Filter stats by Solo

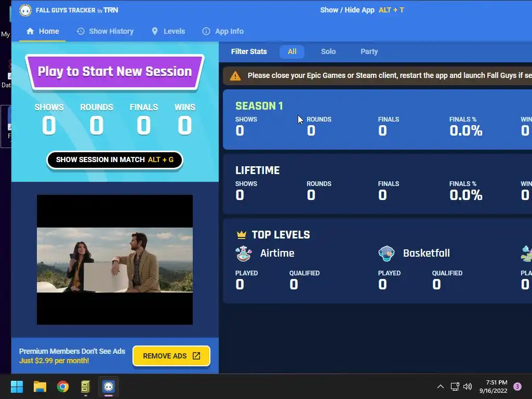[x=328, y=51]
